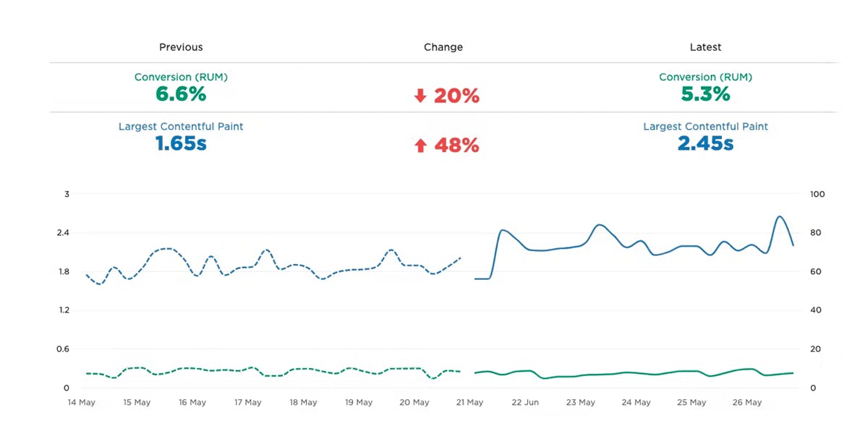Viewport: 868px width, 434px height.
Task: Click the red up arrow beside 48%
Action: coord(420,146)
